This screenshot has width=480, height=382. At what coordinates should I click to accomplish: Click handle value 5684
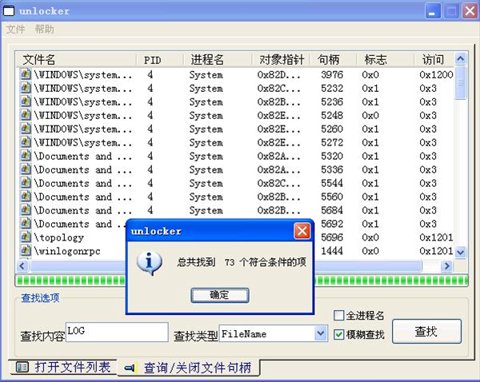click(x=332, y=210)
